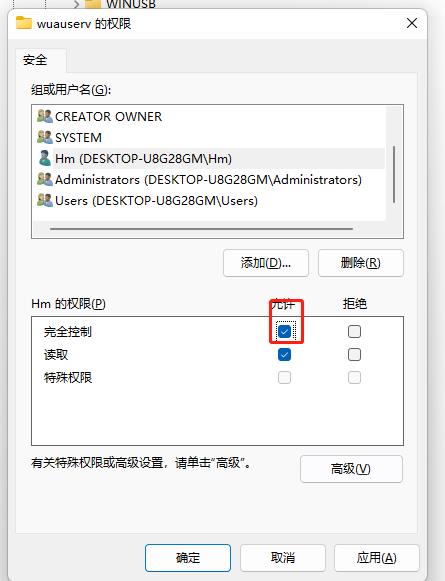
Task: Click the vertical scrollbar of user list
Action: pos(394,174)
